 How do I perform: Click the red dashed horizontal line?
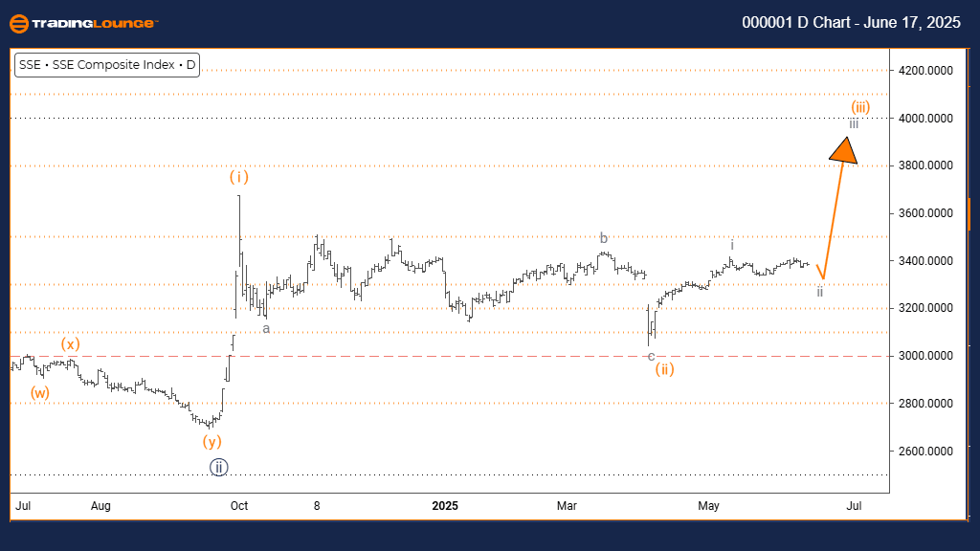click(479, 356)
